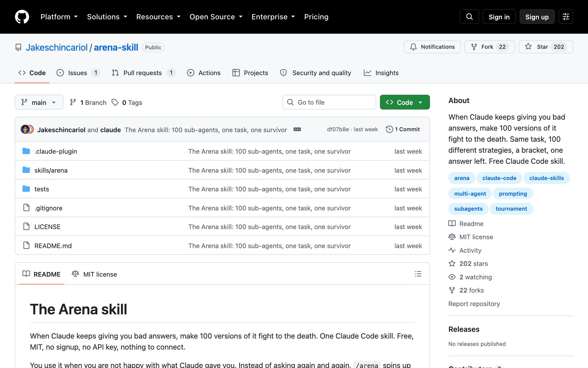Click the LICENSE file icon
Viewport: 588px width, 368px height.
(26, 227)
